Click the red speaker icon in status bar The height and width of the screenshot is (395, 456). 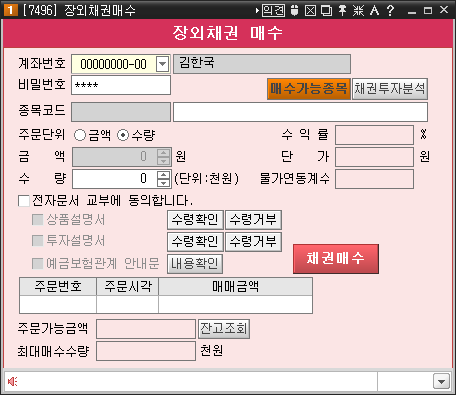click(12, 381)
